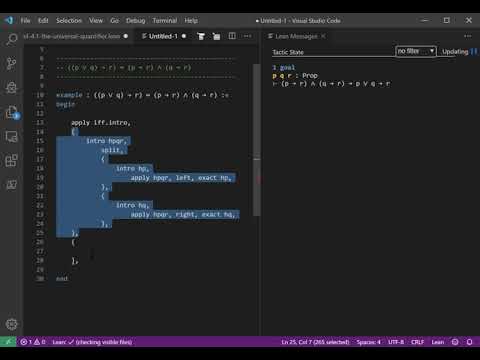The width and height of the screenshot is (480, 360).
Task: Open the Manage gear icon
Action: (x=11, y=324)
